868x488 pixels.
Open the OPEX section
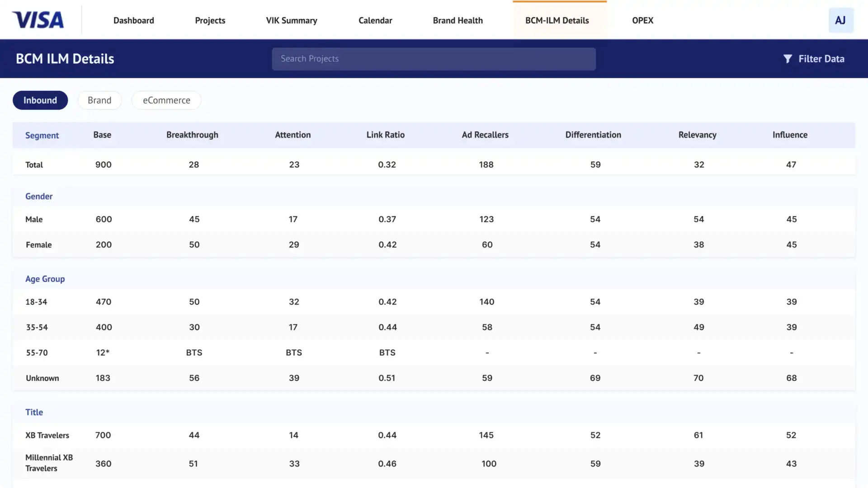click(643, 20)
